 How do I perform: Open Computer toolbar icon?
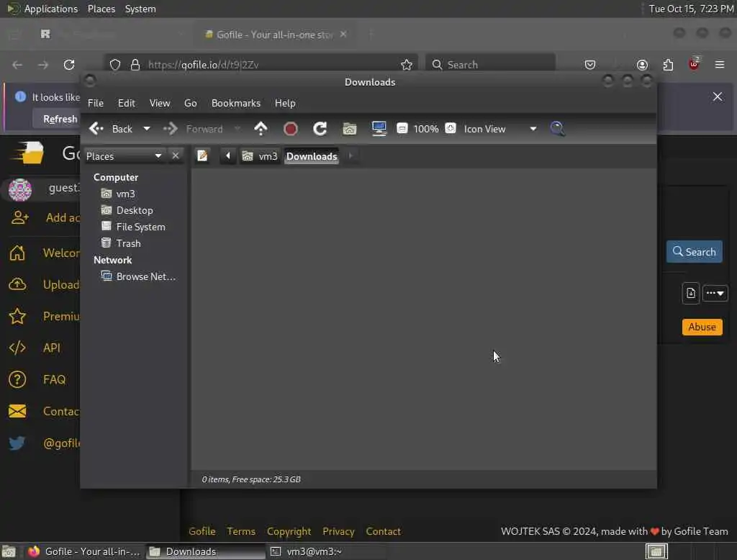pyautogui.click(x=379, y=128)
